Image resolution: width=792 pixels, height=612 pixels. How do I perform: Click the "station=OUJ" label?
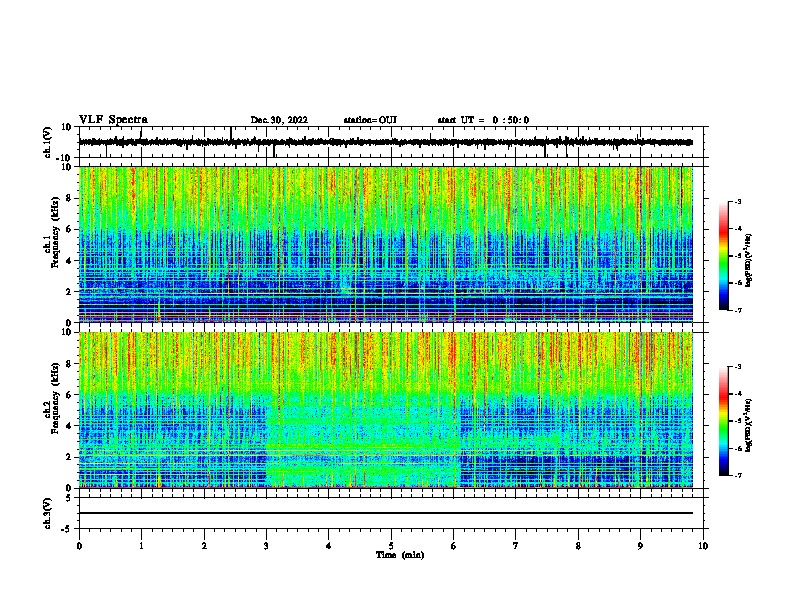coord(370,120)
